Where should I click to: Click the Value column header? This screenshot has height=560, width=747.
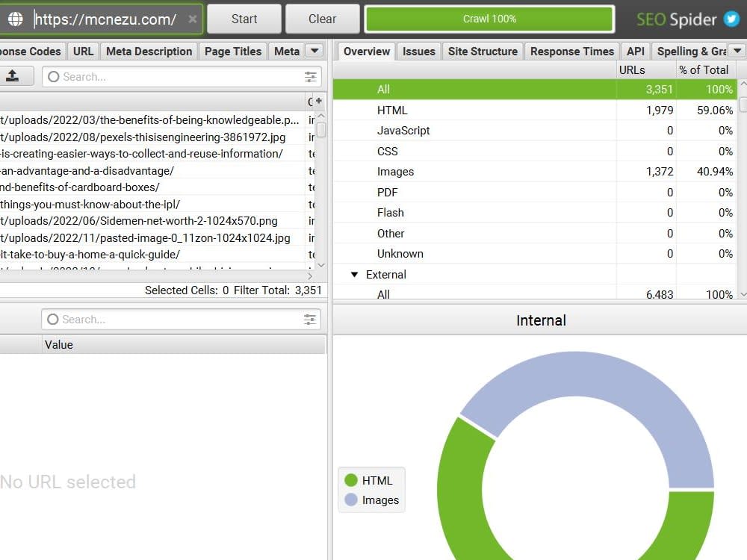(x=184, y=345)
